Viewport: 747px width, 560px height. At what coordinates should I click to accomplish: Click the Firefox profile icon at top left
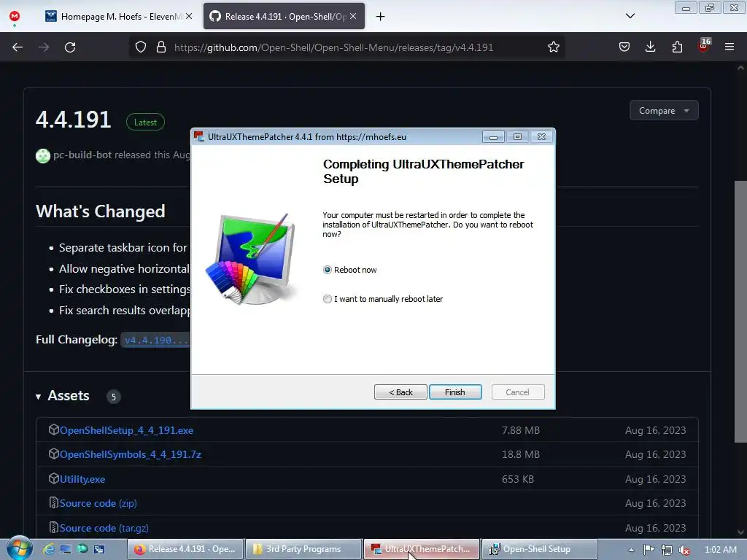click(x=15, y=16)
